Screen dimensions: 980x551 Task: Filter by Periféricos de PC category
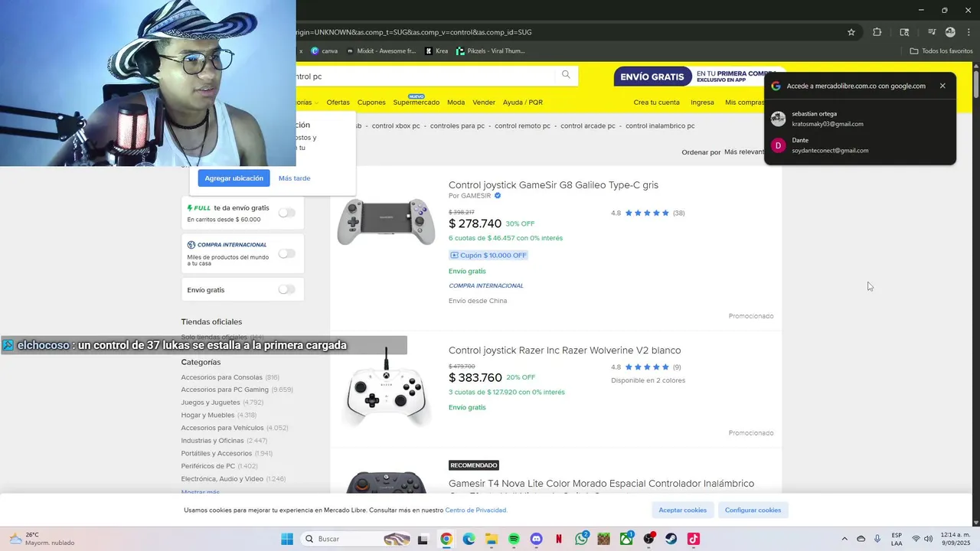pos(207,466)
